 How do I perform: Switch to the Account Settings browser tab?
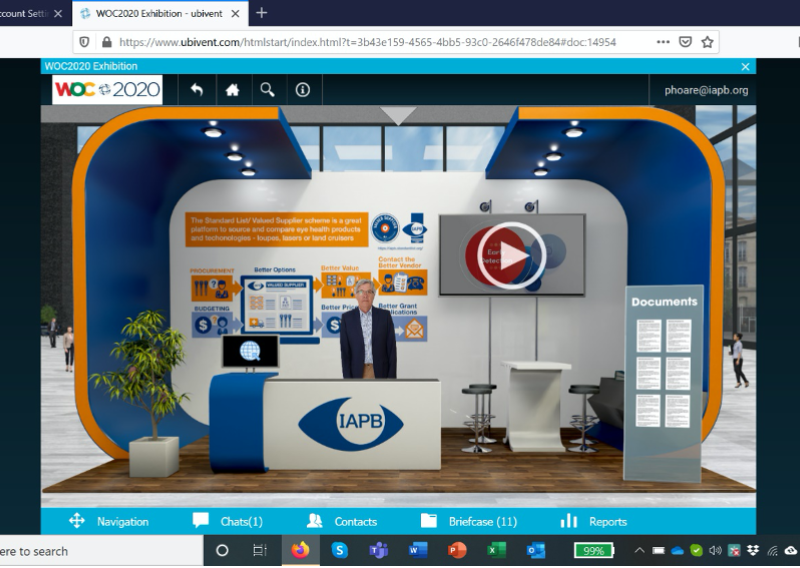tap(23, 14)
